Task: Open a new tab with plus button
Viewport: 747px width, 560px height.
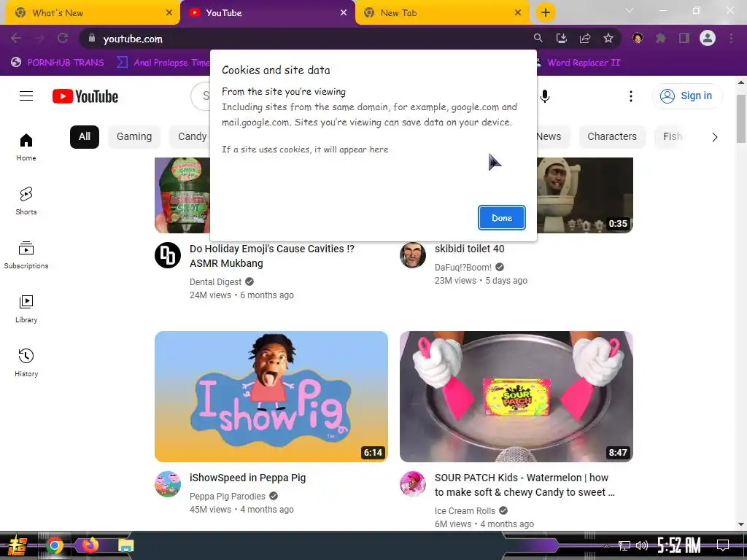Action: [546, 12]
